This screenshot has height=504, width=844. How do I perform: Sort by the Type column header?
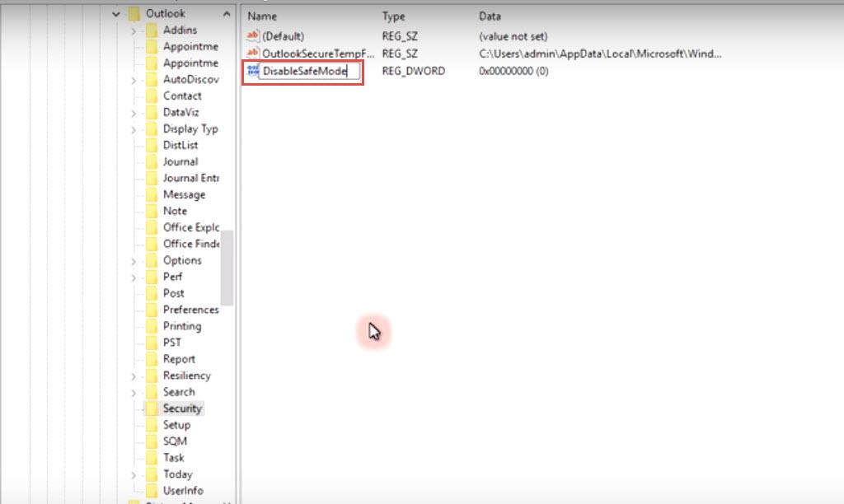tap(393, 16)
